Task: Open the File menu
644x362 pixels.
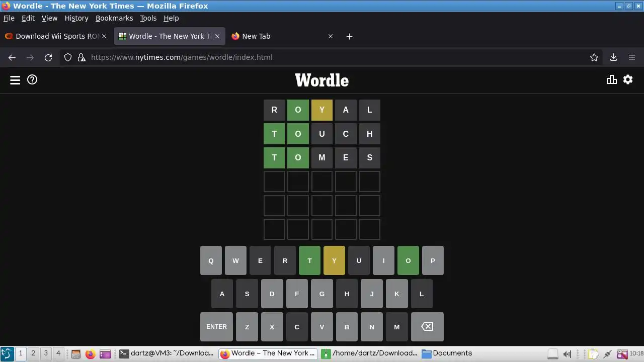Action: [9, 18]
